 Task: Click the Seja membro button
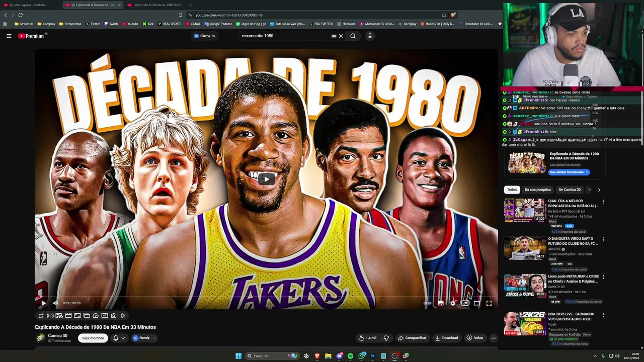click(x=93, y=338)
